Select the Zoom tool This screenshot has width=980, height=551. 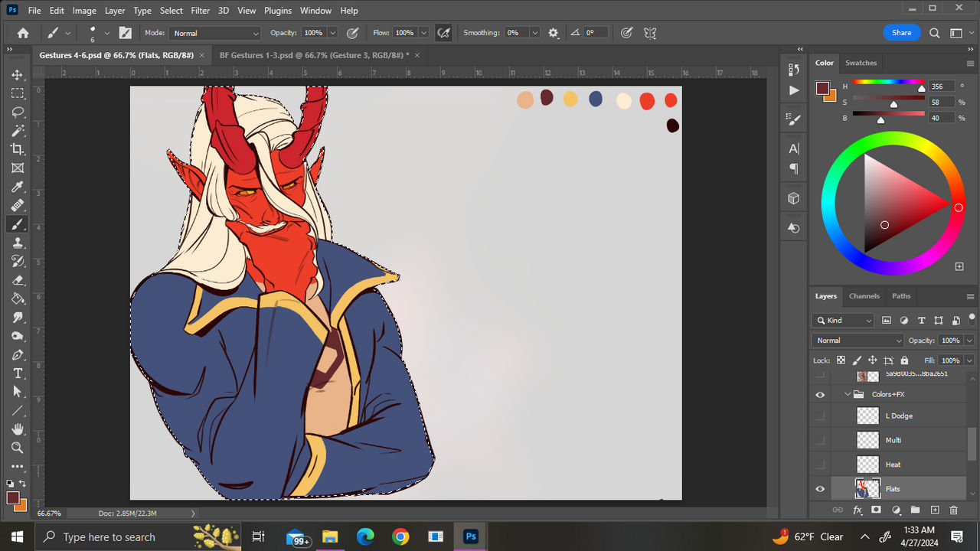pos(17,448)
